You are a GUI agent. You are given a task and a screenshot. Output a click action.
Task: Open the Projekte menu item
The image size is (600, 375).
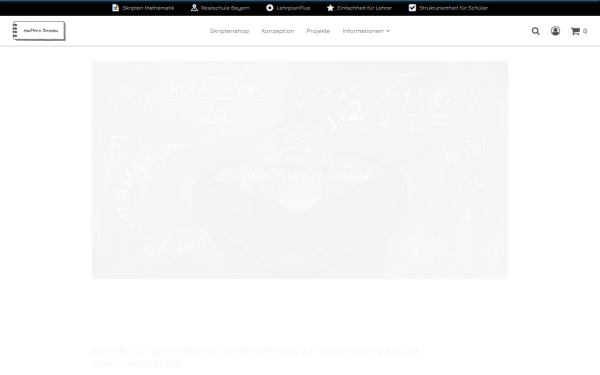318,31
